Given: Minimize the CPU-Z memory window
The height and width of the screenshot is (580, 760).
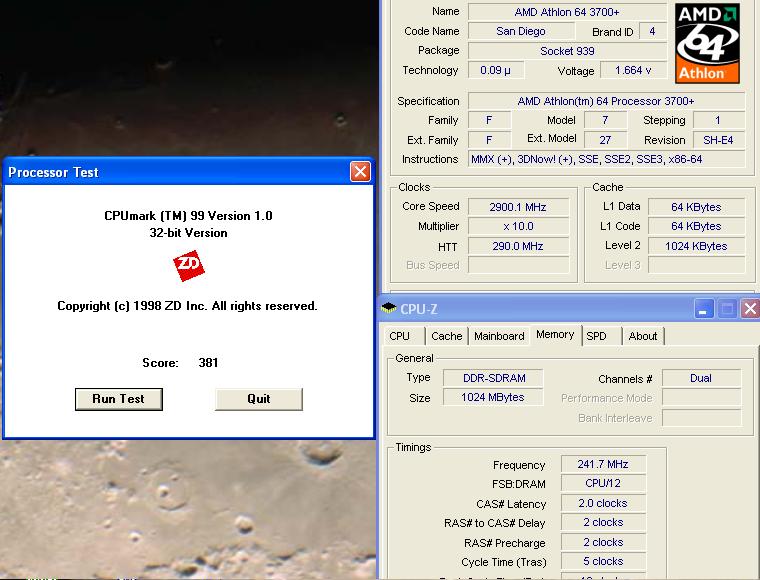Looking at the screenshot, I should (704, 309).
